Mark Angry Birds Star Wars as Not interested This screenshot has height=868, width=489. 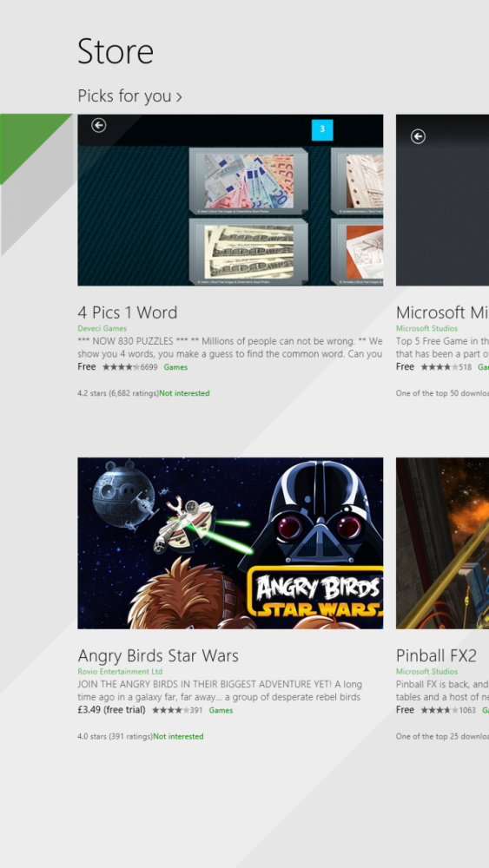pos(178,736)
